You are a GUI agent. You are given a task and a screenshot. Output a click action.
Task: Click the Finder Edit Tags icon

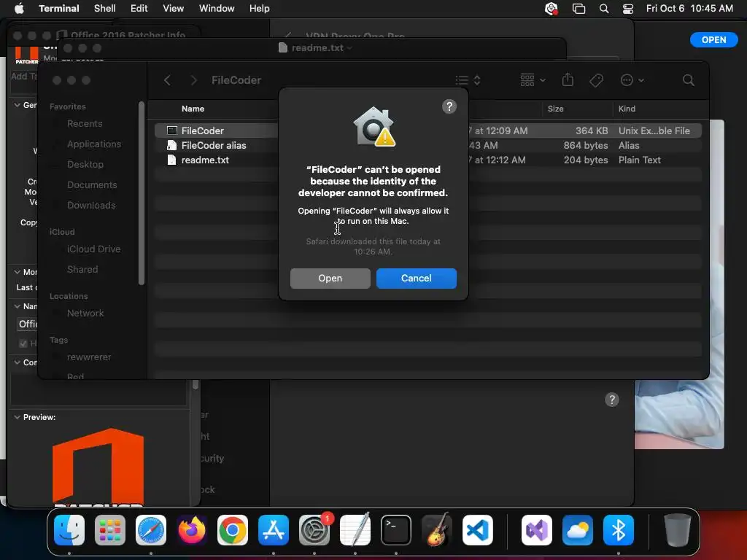click(x=596, y=80)
